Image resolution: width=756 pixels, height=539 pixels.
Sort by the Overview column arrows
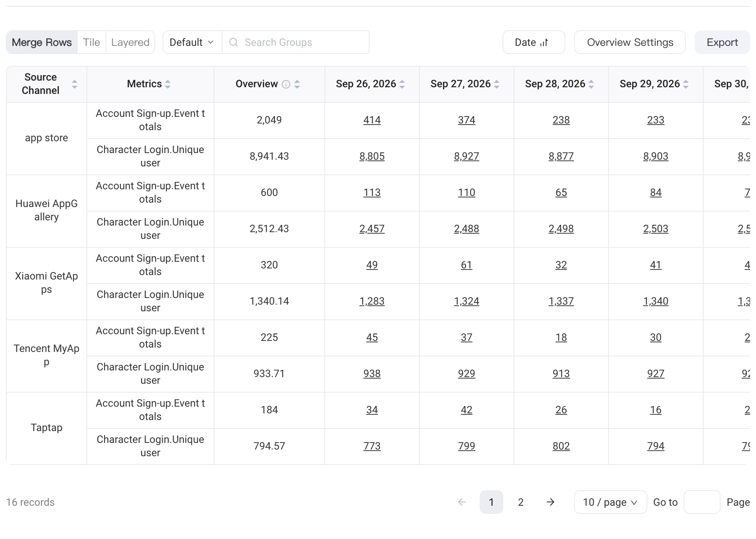pyautogui.click(x=297, y=84)
